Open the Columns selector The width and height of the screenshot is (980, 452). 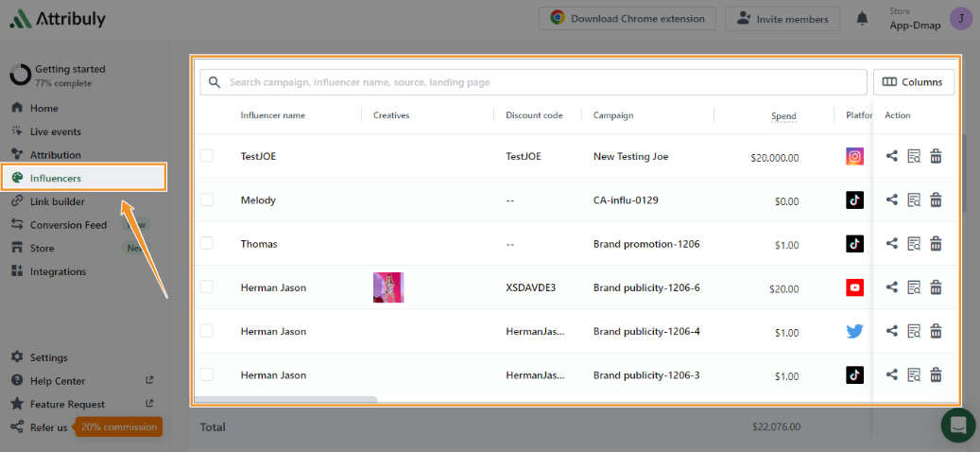(x=913, y=82)
